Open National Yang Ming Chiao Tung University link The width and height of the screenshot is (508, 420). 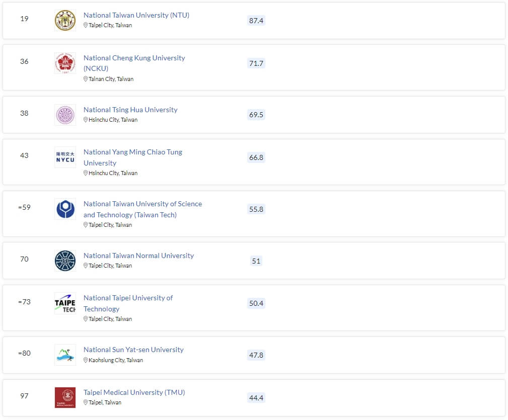tap(132, 152)
